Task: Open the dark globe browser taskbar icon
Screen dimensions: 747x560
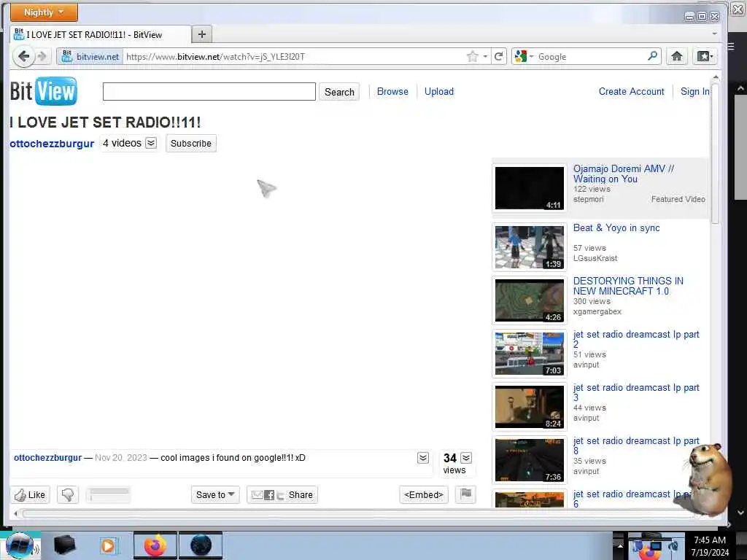Action: click(x=201, y=545)
